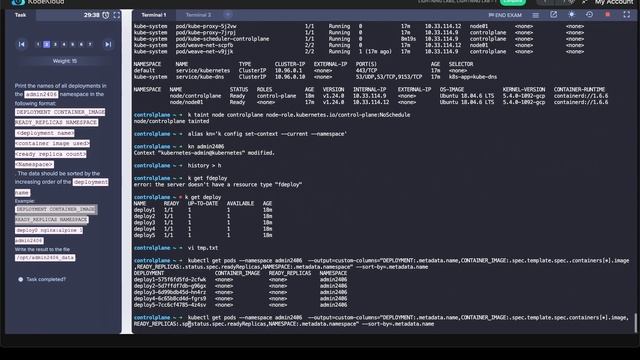Switch to Terminal 2 tab
Screen dimensions: 640x360
coord(198,15)
